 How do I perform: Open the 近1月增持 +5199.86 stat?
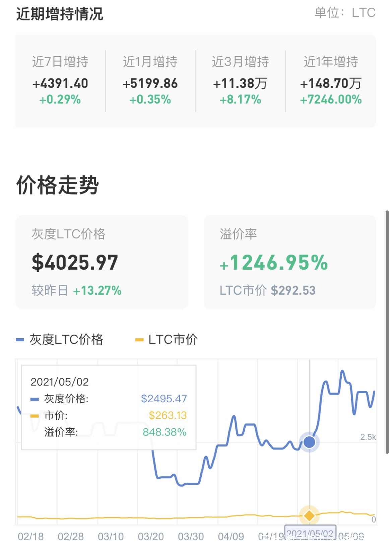[150, 81]
